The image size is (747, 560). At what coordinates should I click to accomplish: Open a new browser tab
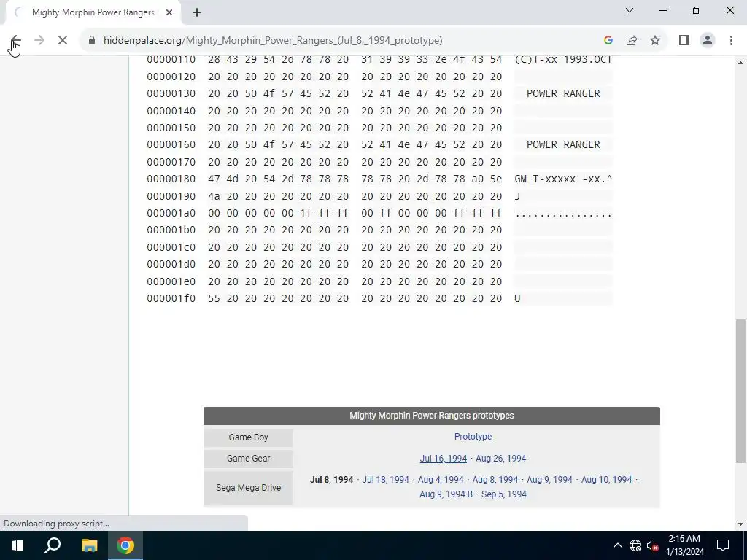coord(197,12)
